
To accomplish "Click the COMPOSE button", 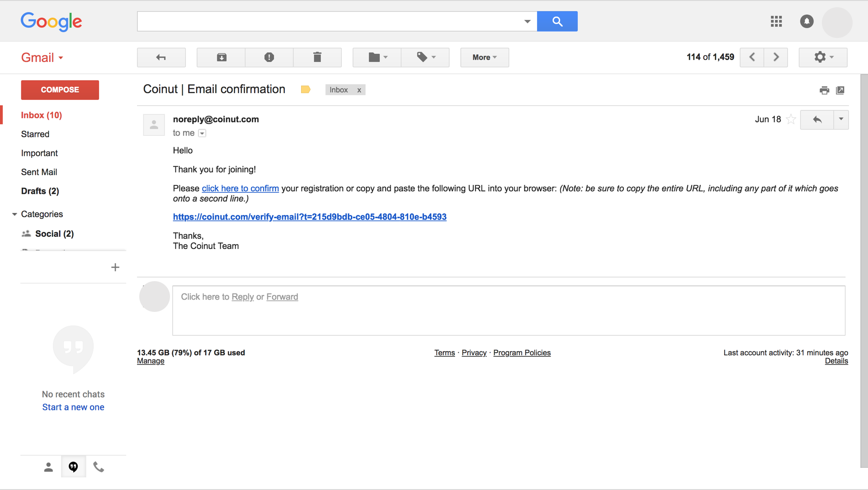I will [60, 90].
